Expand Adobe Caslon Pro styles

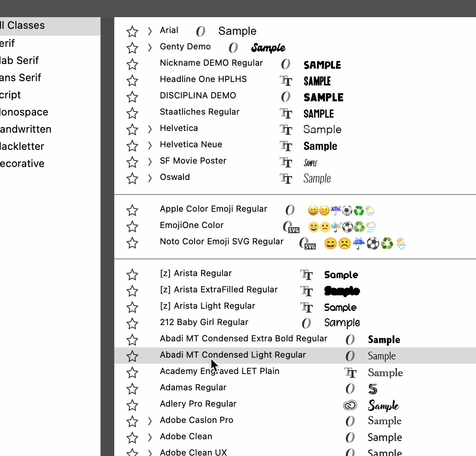point(150,421)
